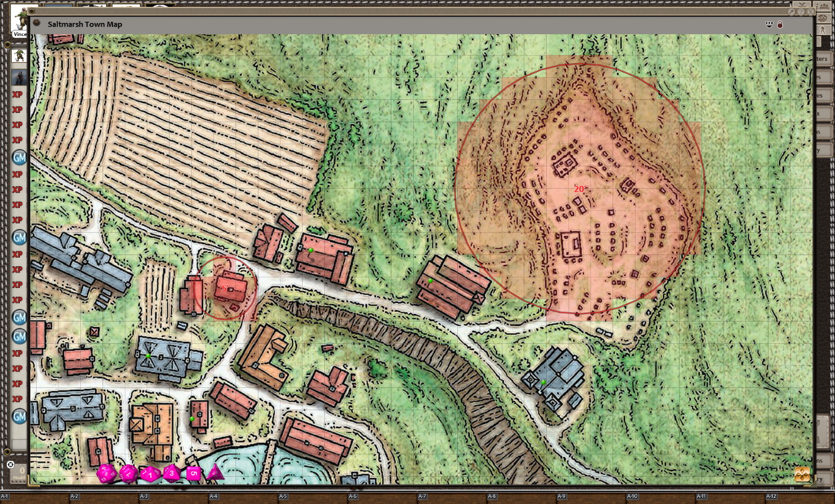Image resolution: width=835 pixels, height=504 pixels.
Task: Pick up the pink d12 die
Action: click(129, 474)
